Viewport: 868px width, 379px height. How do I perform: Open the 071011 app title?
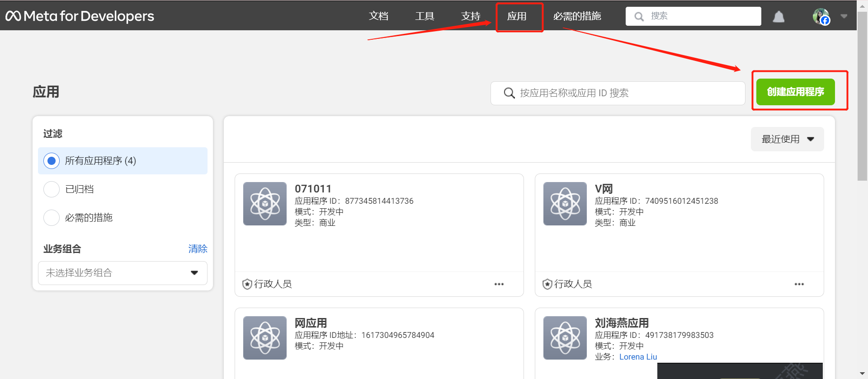point(313,189)
